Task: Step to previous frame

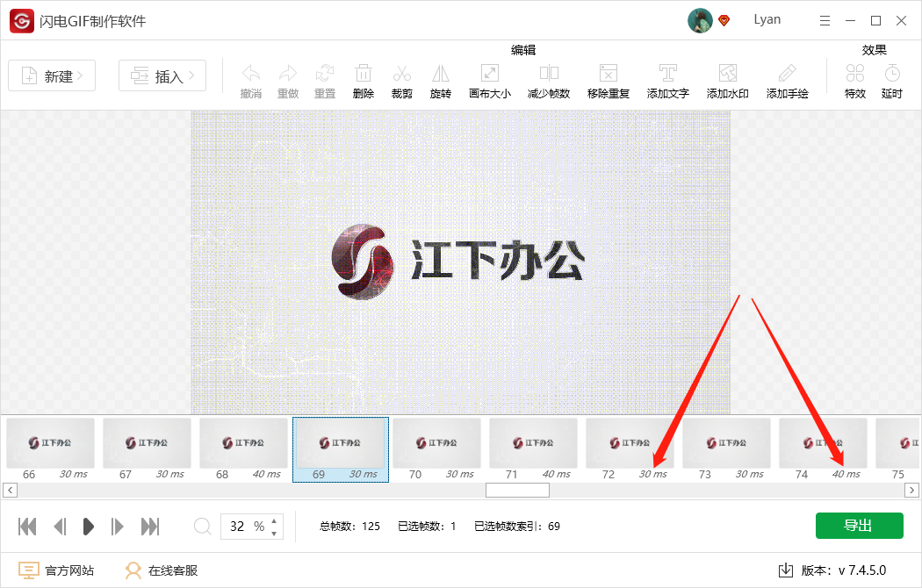Action: click(x=60, y=527)
